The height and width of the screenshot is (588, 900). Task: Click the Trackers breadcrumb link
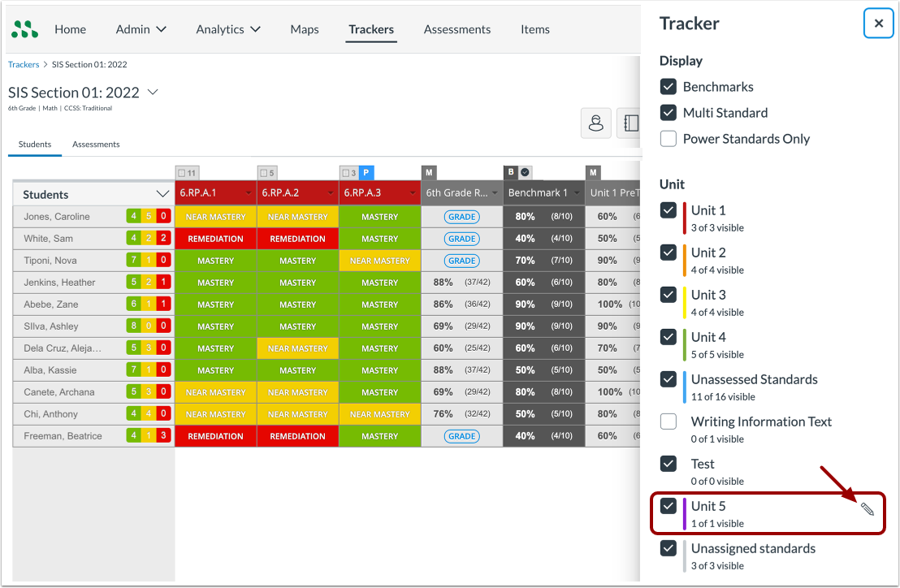(24, 64)
